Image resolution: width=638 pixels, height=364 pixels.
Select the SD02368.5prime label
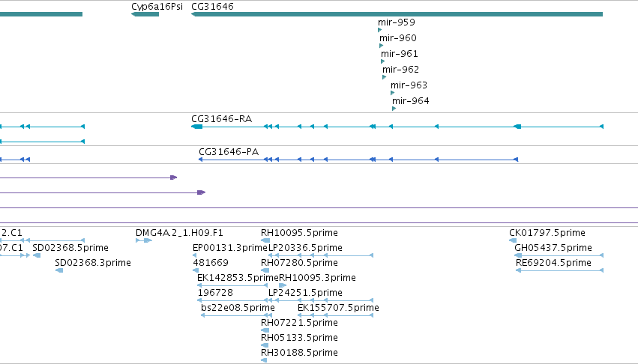click(70, 248)
